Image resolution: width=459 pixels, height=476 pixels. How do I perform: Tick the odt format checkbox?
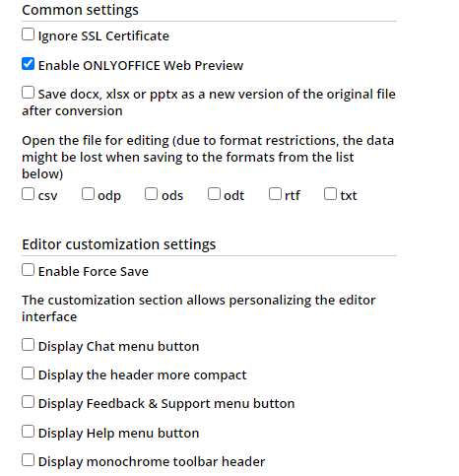point(214,194)
